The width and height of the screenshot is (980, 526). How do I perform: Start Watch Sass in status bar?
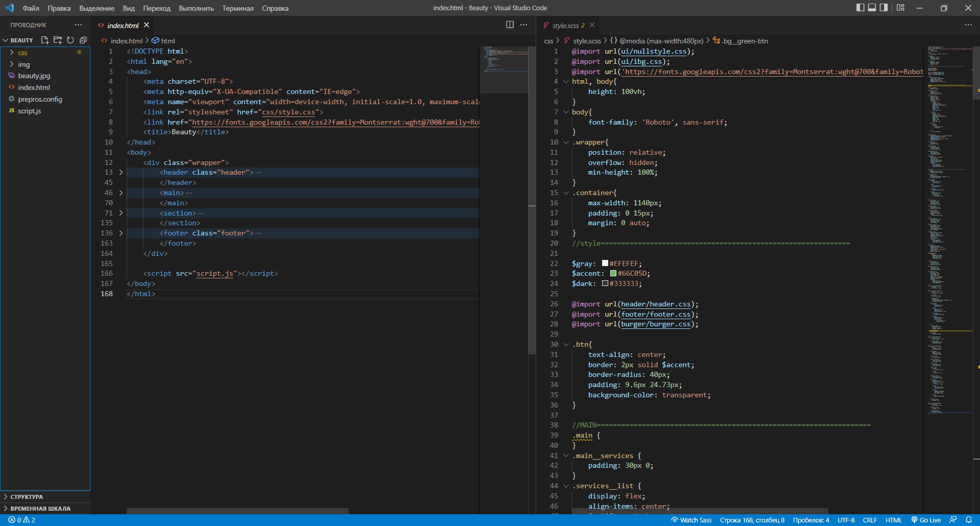coord(691,520)
